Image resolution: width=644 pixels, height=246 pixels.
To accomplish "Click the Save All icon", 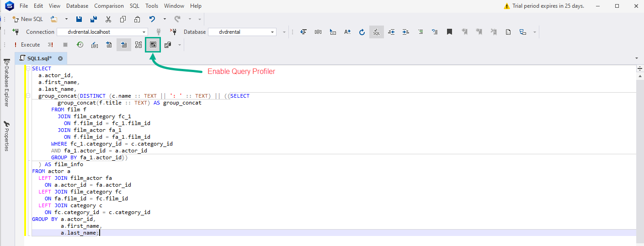I will (94, 19).
